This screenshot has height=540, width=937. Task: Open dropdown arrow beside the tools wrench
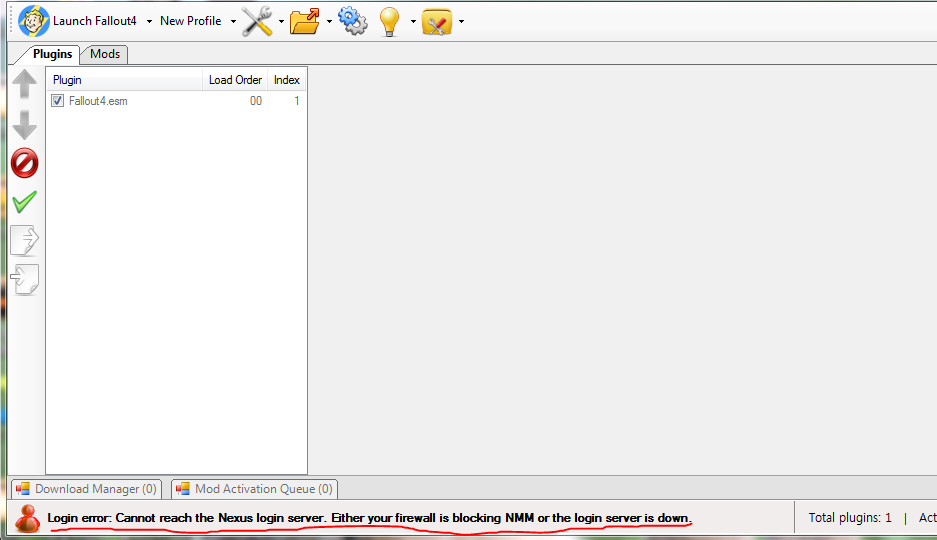click(282, 21)
